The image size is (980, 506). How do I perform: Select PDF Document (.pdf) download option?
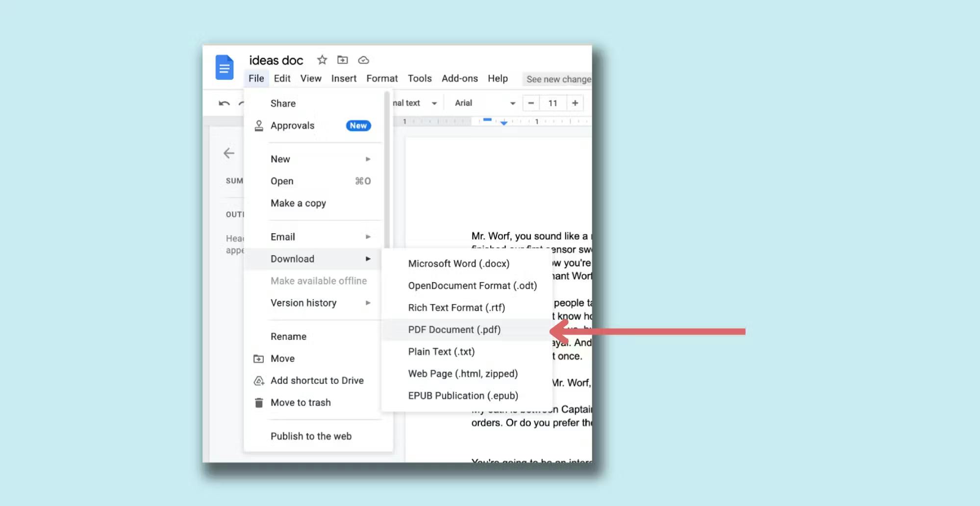coord(454,329)
